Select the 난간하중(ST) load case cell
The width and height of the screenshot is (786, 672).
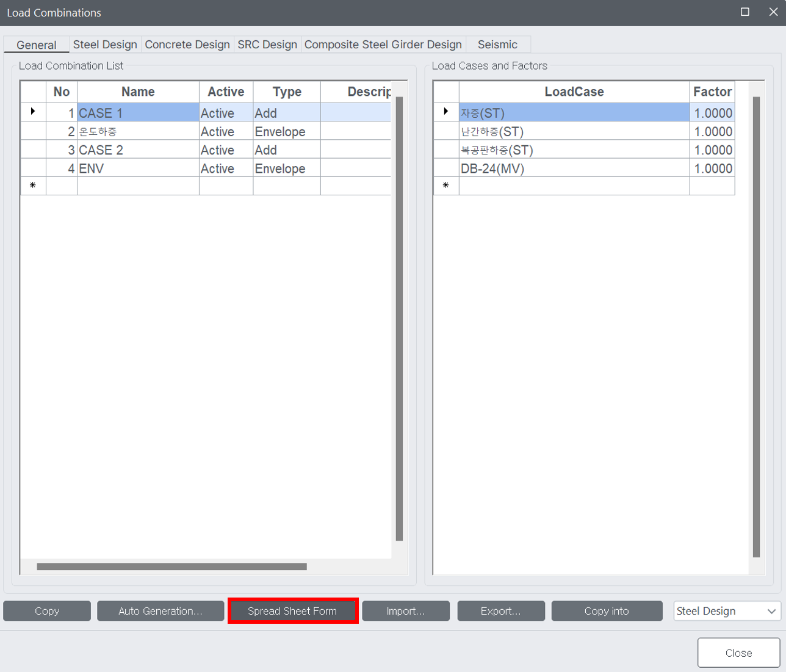coord(574,131)
